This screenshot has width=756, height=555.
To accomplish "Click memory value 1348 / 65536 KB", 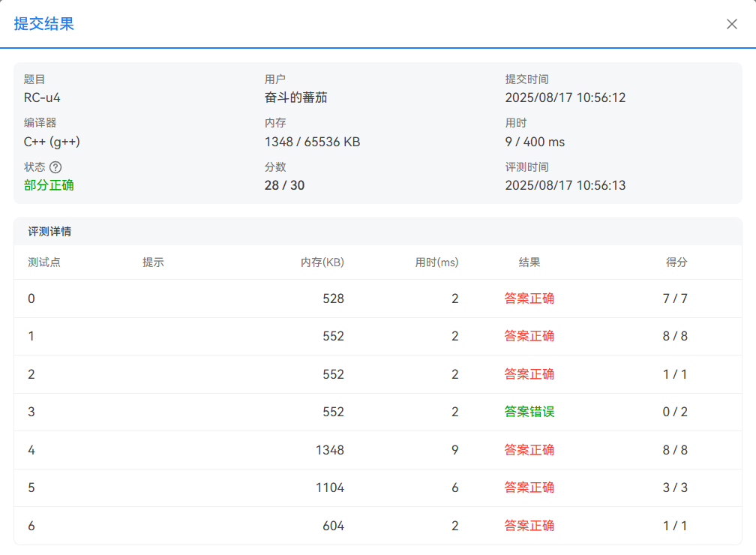I will (x=312, y=142).
